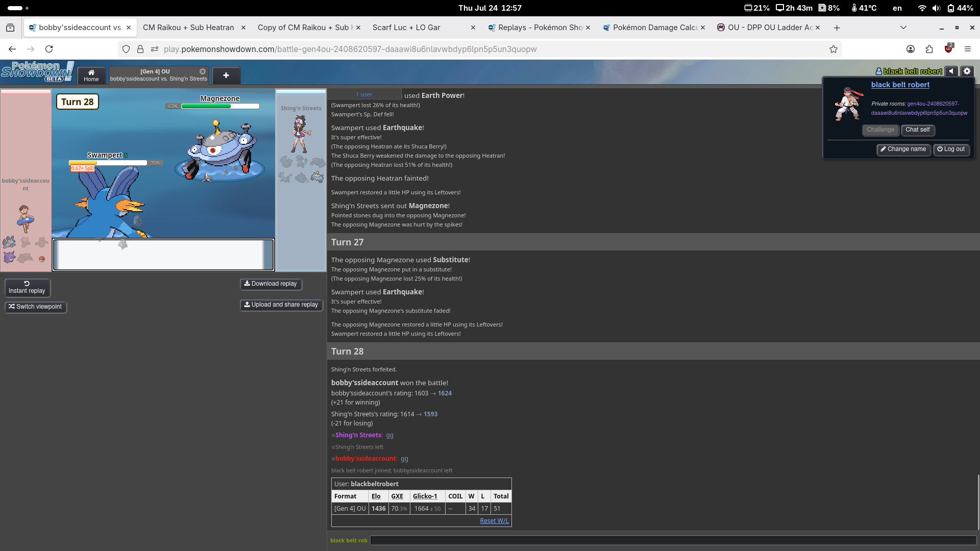
Task: Open a new browser tab
Action: (x=837, y=28)
